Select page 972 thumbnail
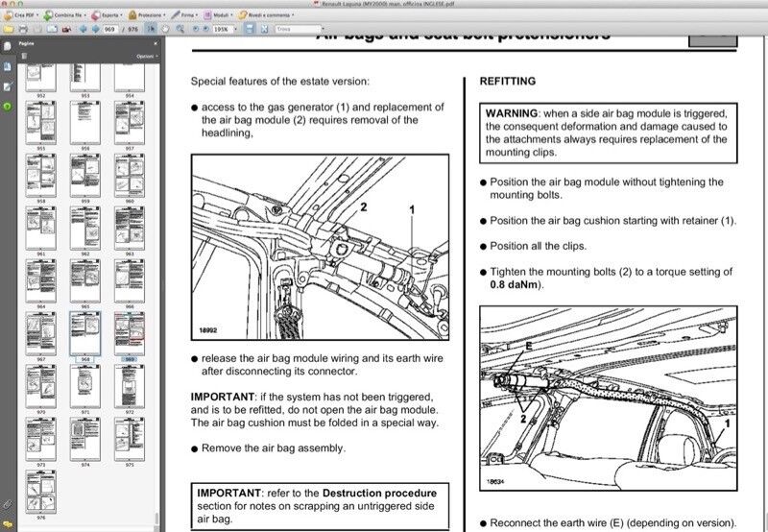768x532 pixels. [130, 386]
